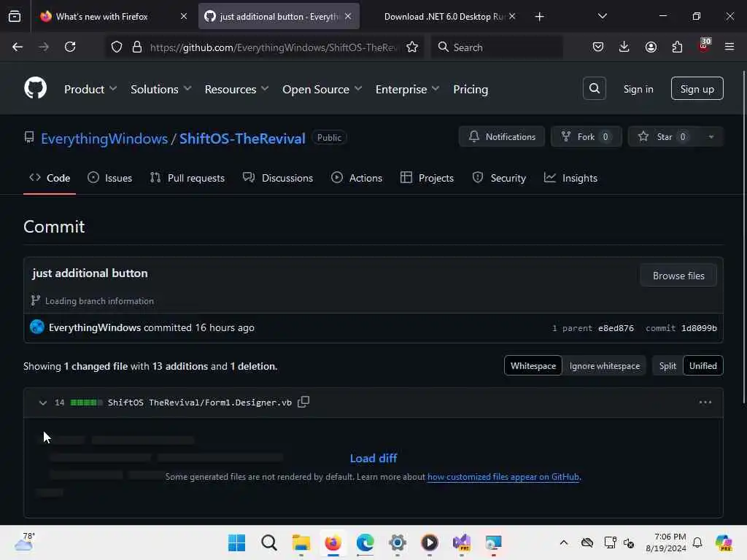The width and height of the screenshot is (747, 560).
Task: Switch to the Pull requests tab
Action: [187, 178]
